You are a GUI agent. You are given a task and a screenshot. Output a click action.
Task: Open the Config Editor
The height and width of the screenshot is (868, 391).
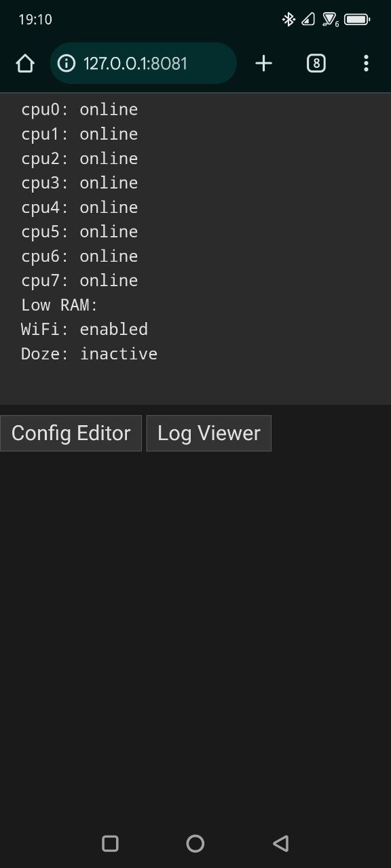[x=71, y=433]
